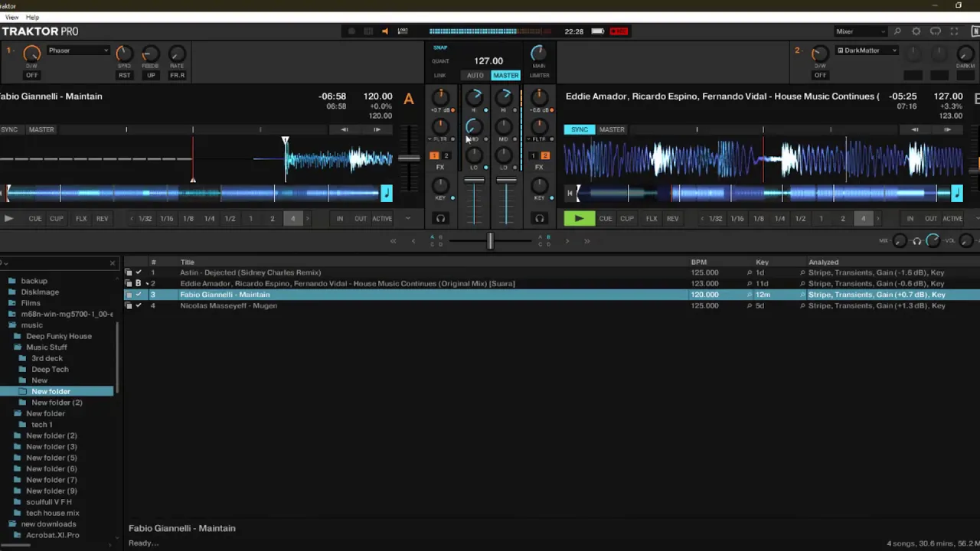This screenshot has width=980, height=551.
Task: Sort tracks by Key column
Action: coord(762,262)
